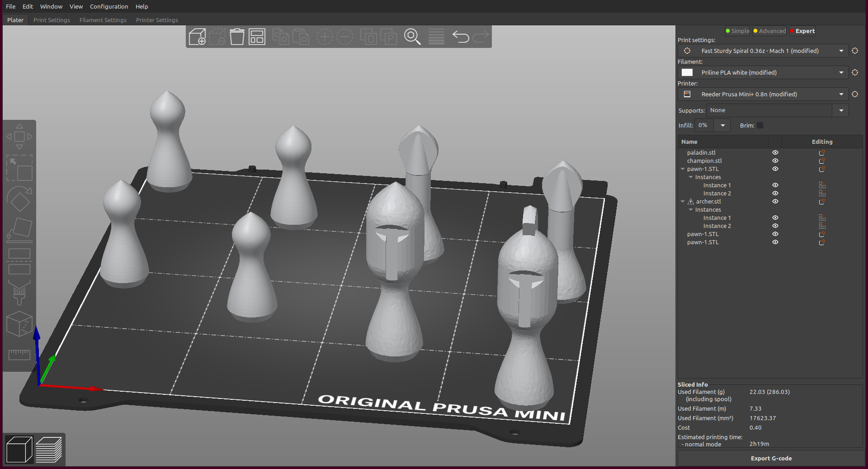Image resolution: width=868 pixels, height=469 pixels.
Task: Arrange objects on the print bed
Action: coord(257,37)
